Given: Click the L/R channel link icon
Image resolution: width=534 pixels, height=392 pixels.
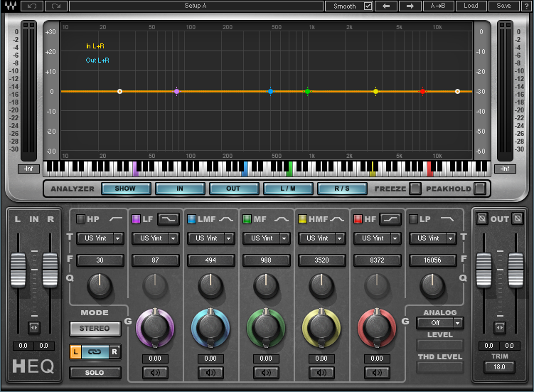Looking at the screenshot, I should (95, 351).
